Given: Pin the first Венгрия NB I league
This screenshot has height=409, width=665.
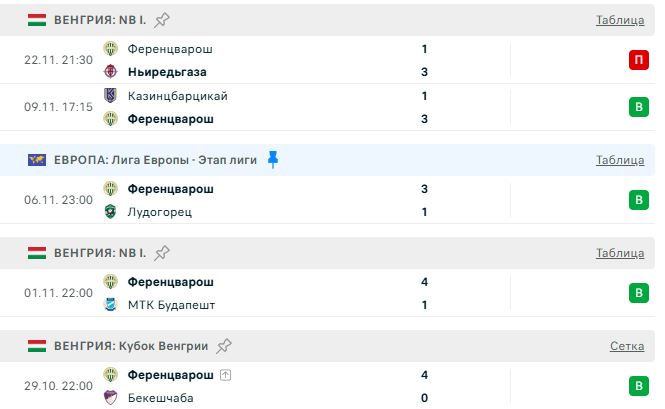Looking at the screenshot, I should pyautogui.click(x=163, y=19).
